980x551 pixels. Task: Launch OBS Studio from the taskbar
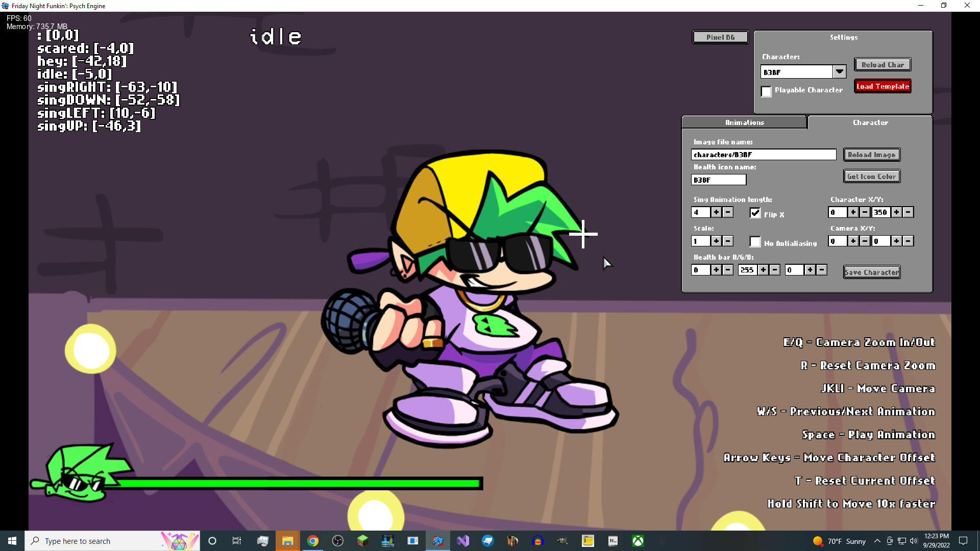(x=338, y=541)
